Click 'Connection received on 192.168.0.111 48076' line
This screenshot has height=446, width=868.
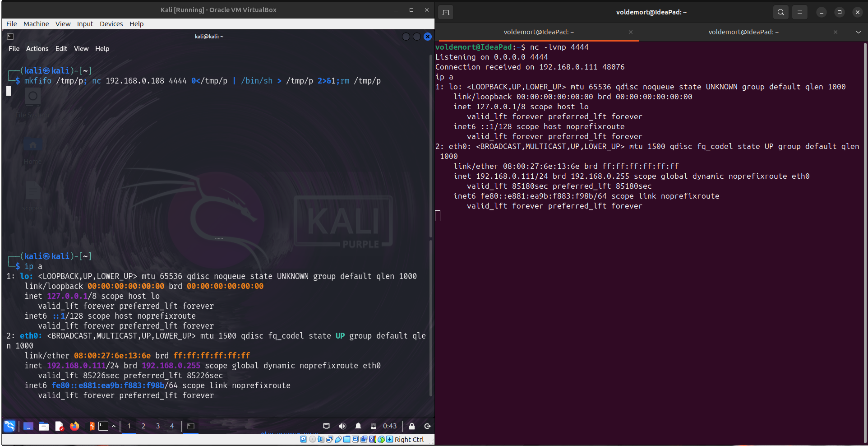coord(530,67)
